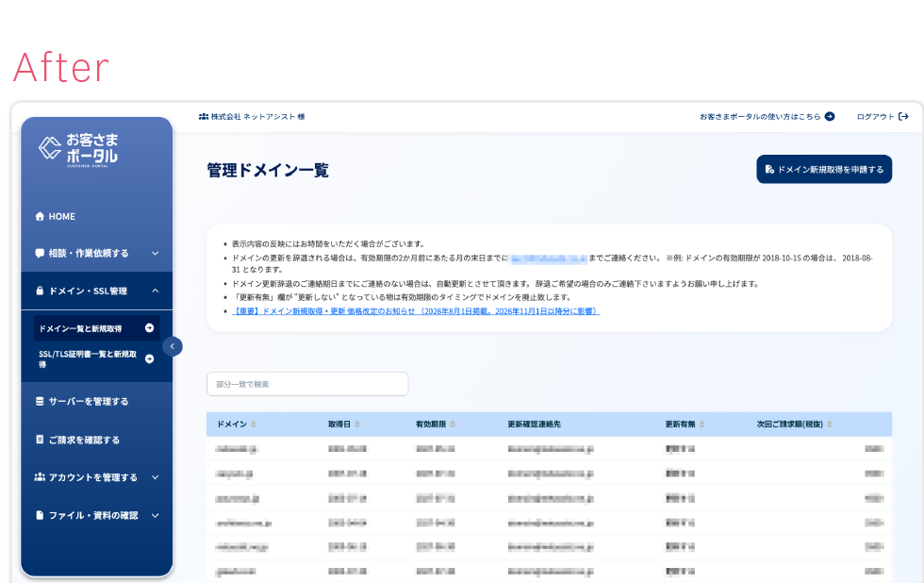
Task: Click the ログアウト link
Action: click(x=883, y=117)
